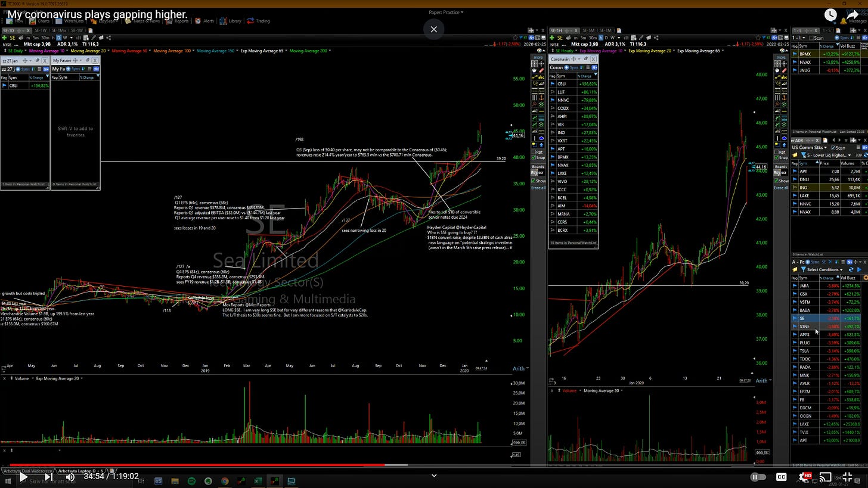Image resolution: width=868 pixels, height=488 pixels.
Task: Click the star favorite icon on right chart
Action: [x=758, y=38]
